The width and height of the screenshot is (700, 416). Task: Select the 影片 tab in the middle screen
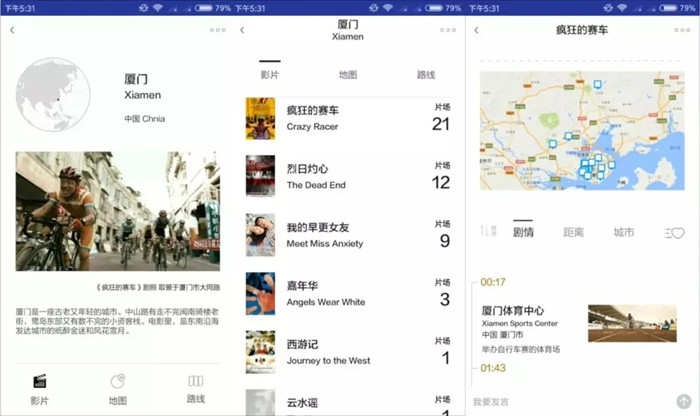[270, 75]
